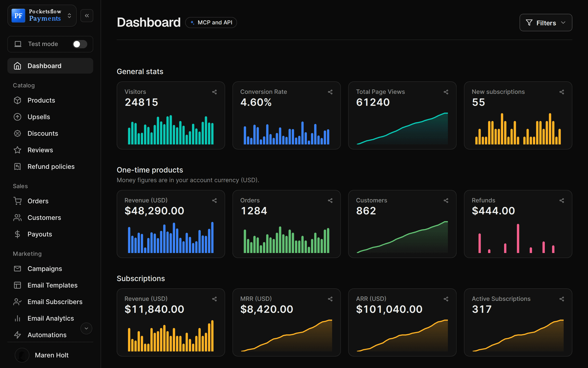Open the Filters dropdown

pos(546,23)
